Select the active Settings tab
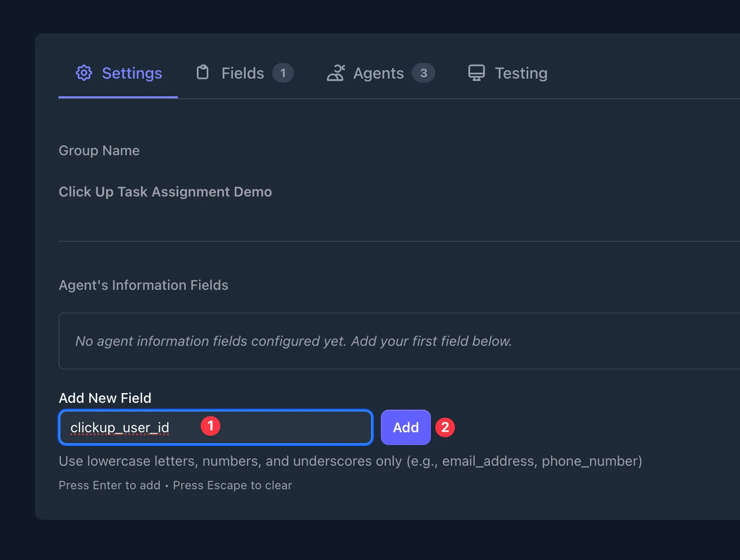740x560 pixels. pyautogui.click(x=132, y=73)
